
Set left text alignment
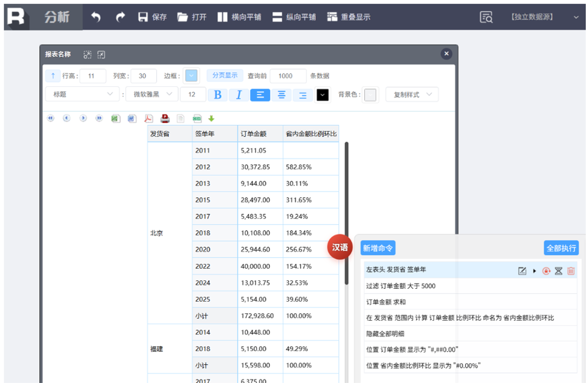260,95
